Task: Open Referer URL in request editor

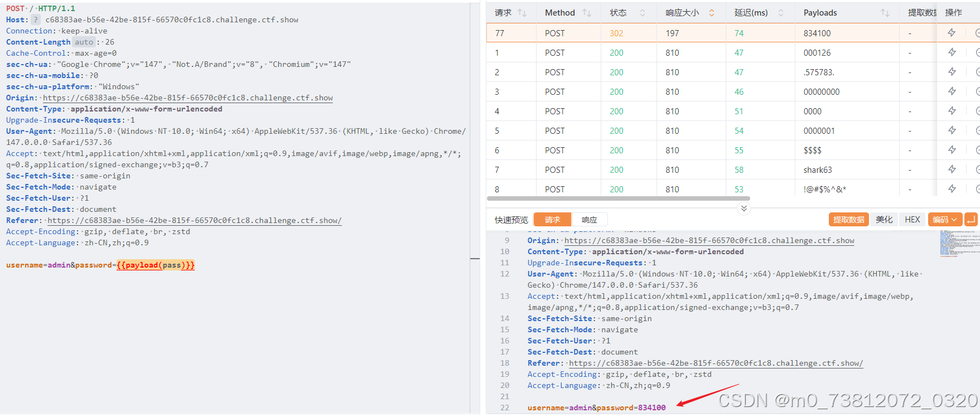Action: pyautogui.click(x=195, y=220)
